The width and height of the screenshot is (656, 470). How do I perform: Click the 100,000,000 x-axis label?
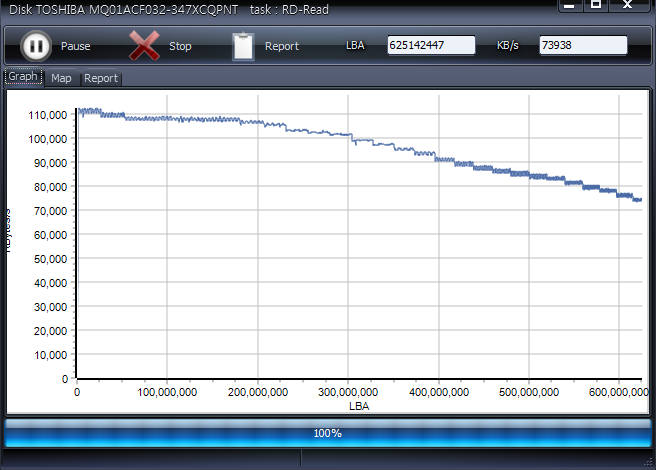pyautogui.click(x=167, y=392)
